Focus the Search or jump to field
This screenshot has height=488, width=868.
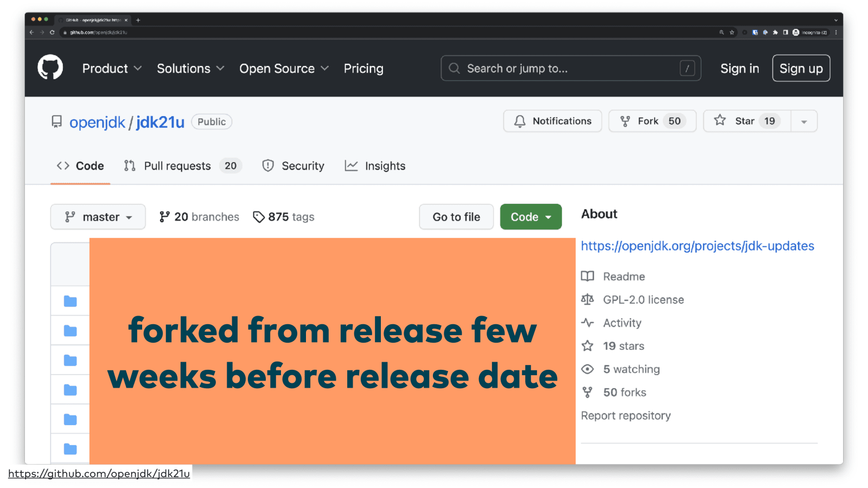point(571,68)
